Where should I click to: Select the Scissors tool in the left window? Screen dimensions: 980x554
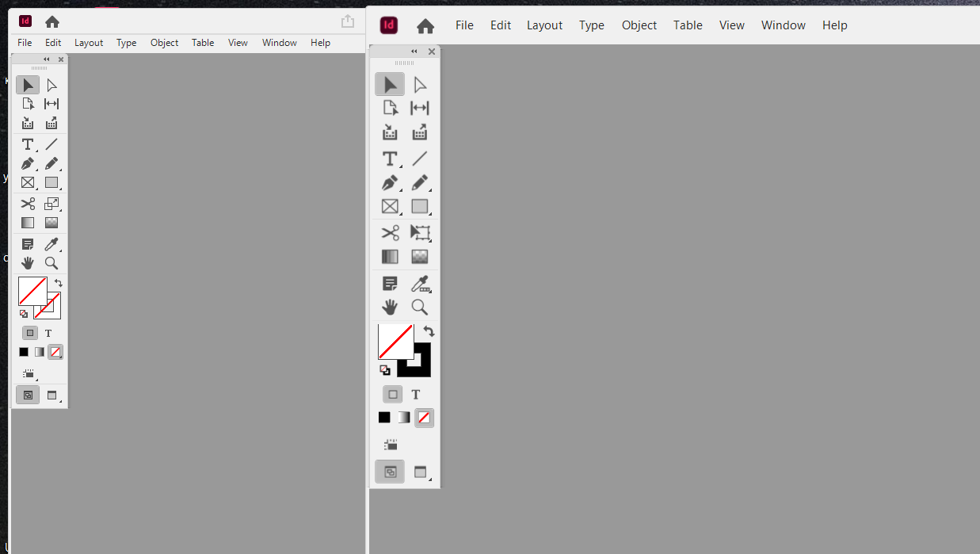[x=28, y=204]
